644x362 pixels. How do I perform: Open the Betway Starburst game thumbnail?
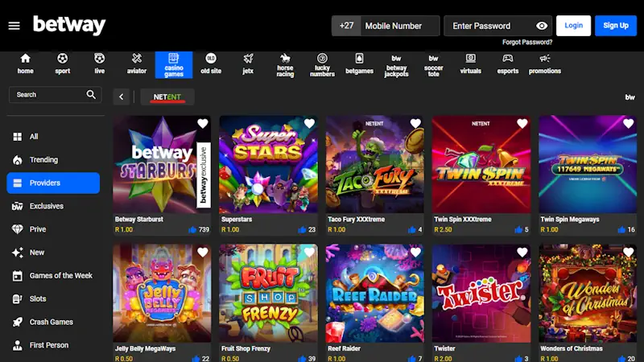click(162, 165)
